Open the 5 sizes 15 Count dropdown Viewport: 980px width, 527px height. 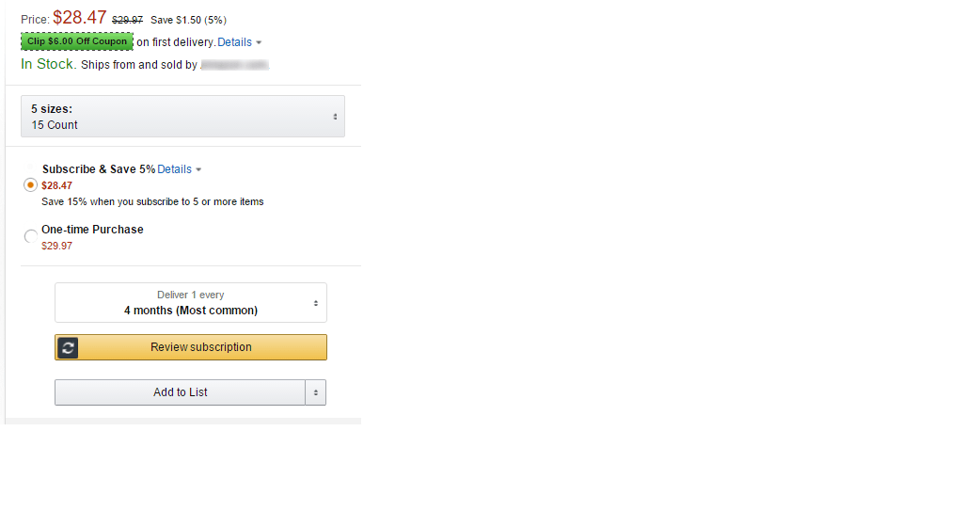[x=182, y=117]
